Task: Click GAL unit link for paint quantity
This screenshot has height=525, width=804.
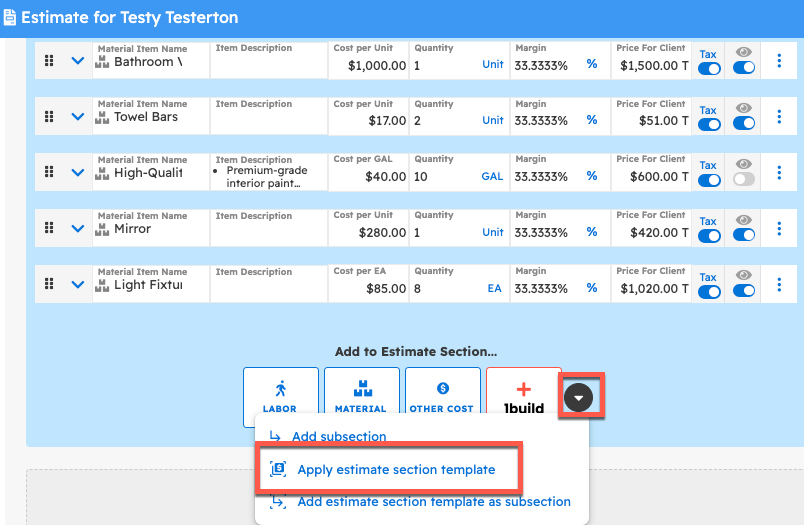Action: pos(492,176)
